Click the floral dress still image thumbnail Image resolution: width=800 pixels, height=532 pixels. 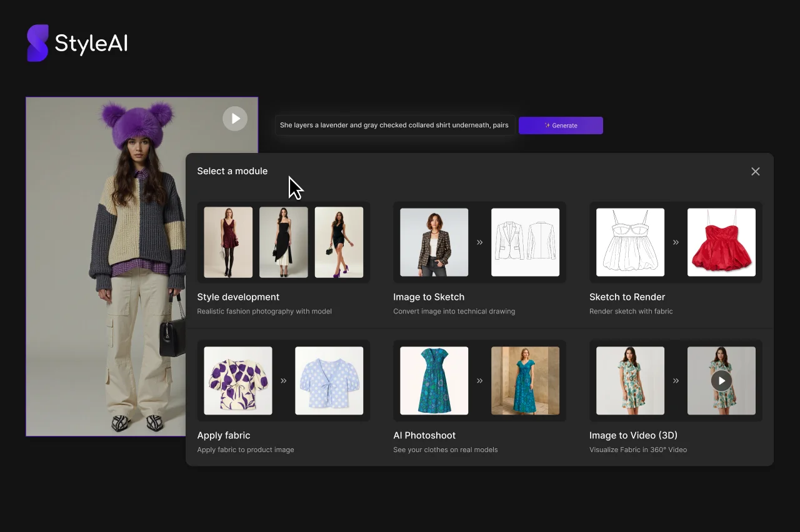pyautogui.click(x=630, y=381)
